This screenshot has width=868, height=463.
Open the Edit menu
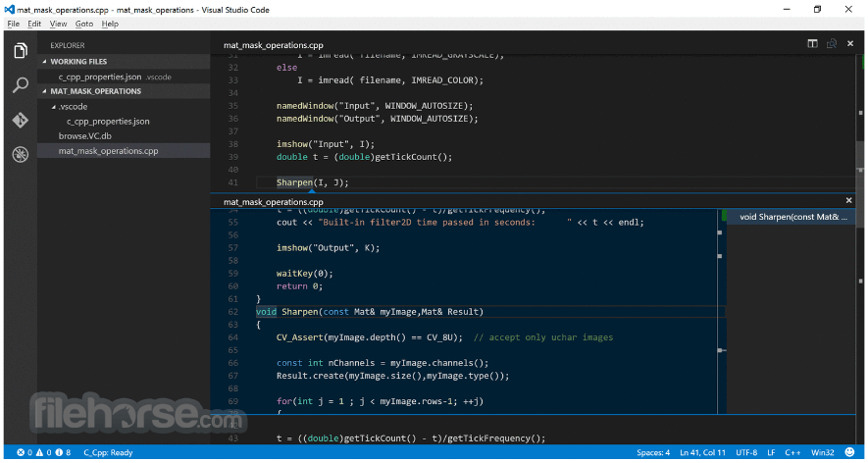click(34, 24)
